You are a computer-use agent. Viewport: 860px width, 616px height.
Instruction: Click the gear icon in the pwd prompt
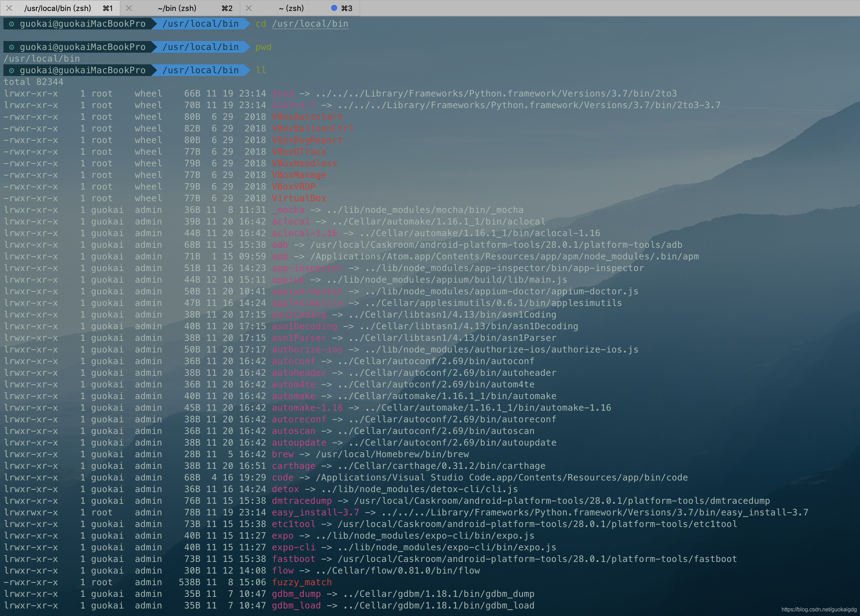tap(12, 47)
